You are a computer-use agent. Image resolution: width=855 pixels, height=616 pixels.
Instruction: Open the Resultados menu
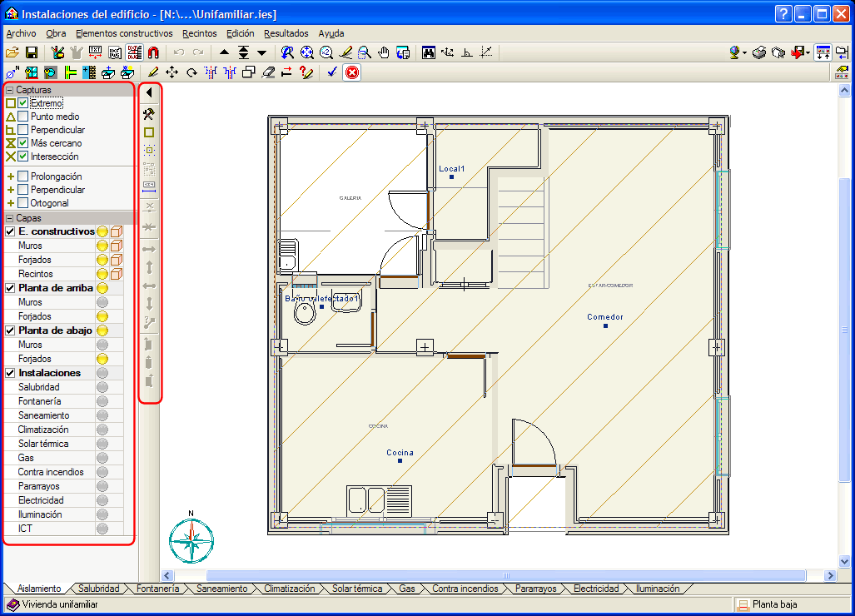tap(286, 34)
